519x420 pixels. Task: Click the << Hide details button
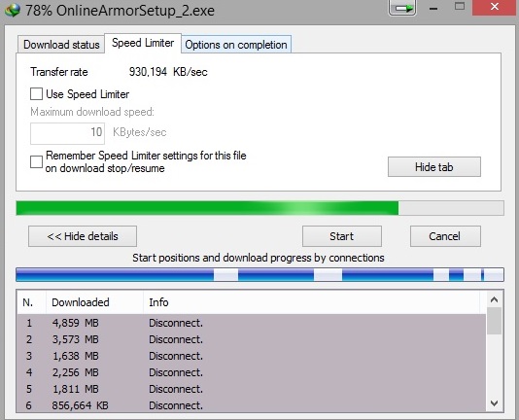click(83, 236)
